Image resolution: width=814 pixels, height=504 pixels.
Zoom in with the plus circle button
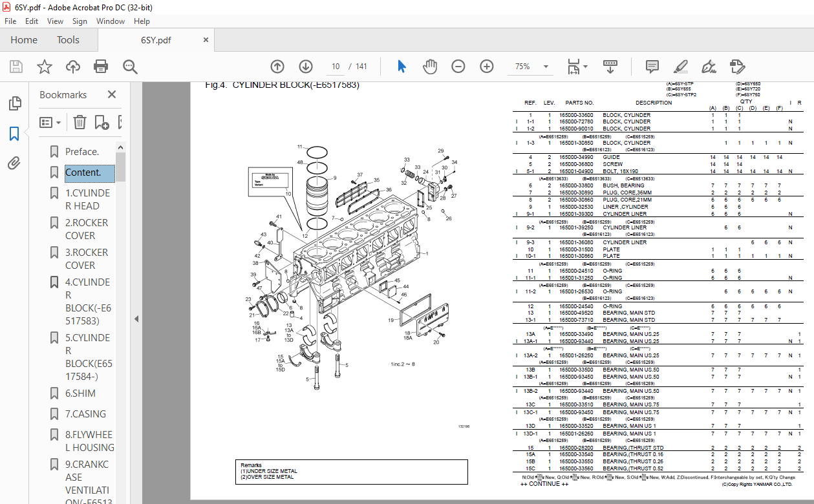click(487, 67)
